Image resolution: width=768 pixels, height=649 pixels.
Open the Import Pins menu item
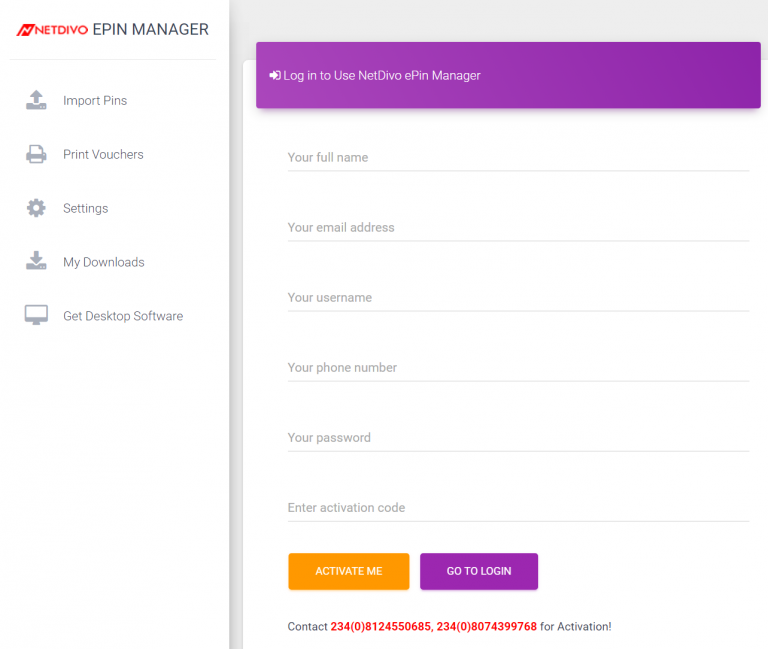[x=95, y=100]
